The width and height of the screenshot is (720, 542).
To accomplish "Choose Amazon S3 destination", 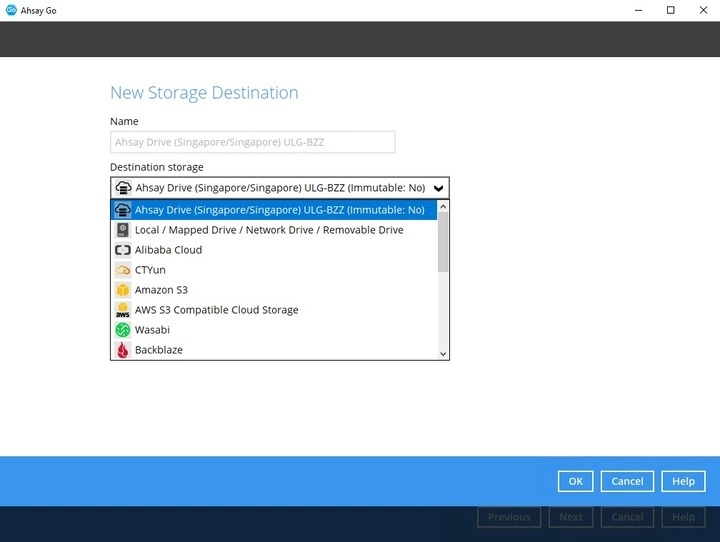I will tap(274, 290).
